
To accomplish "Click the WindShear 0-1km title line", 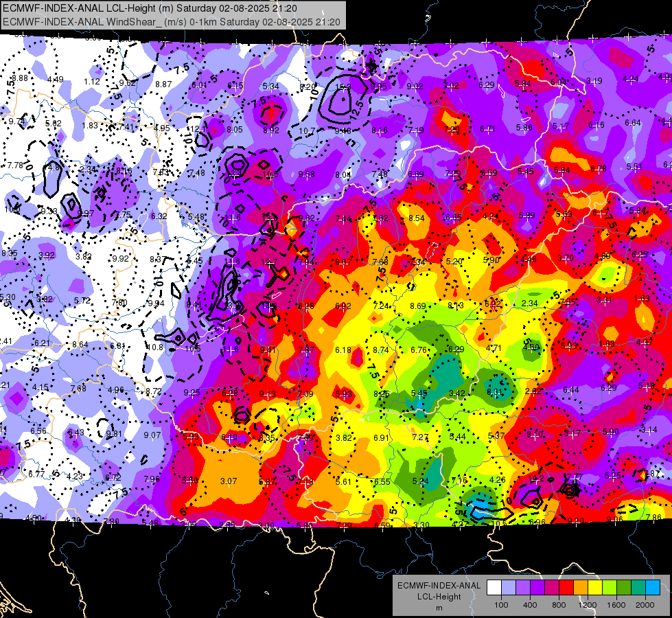I will [172, 22].
